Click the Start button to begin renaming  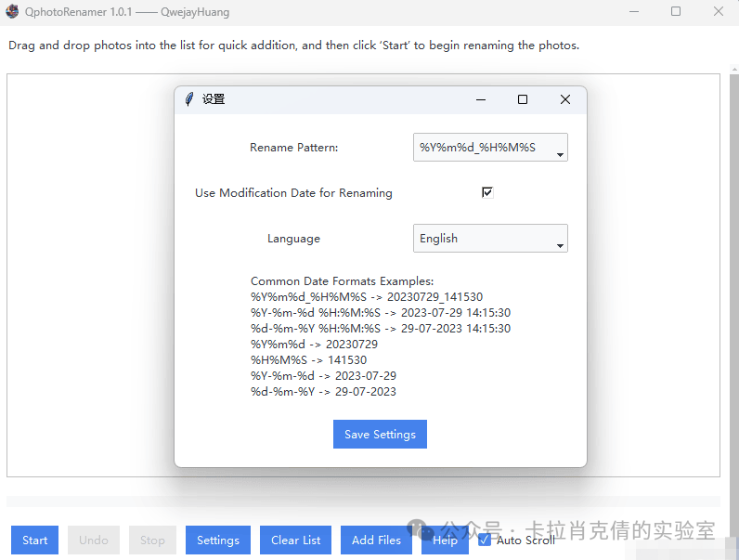point(35,540)
